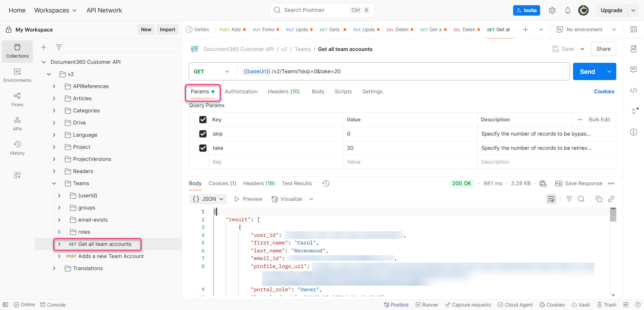This screenshot has height=310, width=644.
Task: Click the response link icon
Action: coord(611,199)
